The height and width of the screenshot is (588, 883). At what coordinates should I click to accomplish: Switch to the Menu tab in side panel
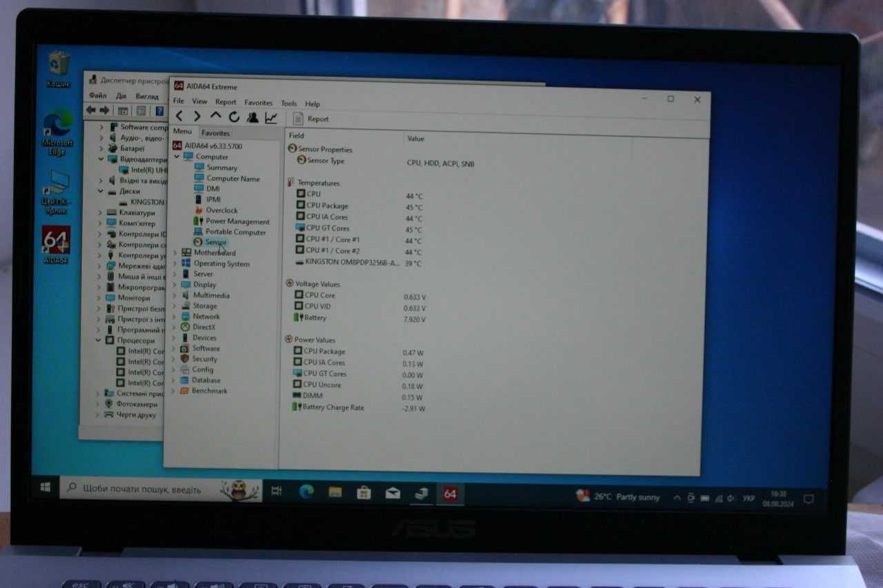(x=183, y=132)
